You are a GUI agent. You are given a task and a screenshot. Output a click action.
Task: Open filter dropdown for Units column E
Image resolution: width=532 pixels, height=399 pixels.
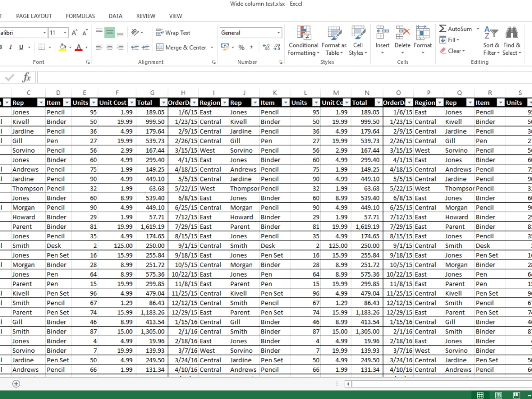(94, 103)
